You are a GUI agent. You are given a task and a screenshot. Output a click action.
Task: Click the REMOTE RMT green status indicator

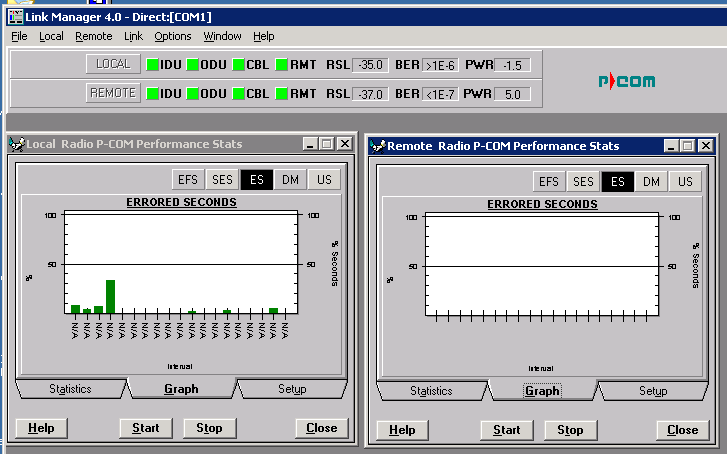[282, 94]
